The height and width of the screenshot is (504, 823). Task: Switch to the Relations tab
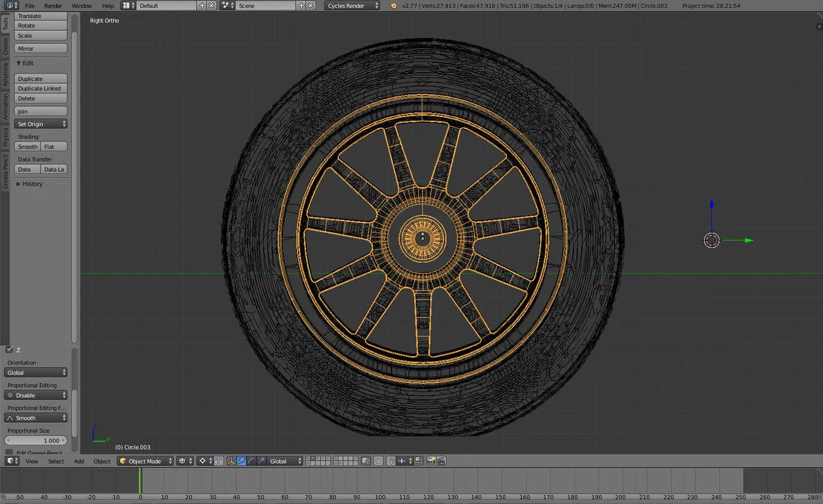tap(5, 75)
